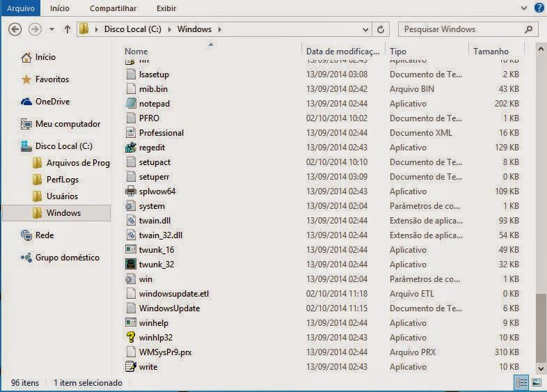Click the Windows breadcrumb in the address bar

click(x=194, y=29)
